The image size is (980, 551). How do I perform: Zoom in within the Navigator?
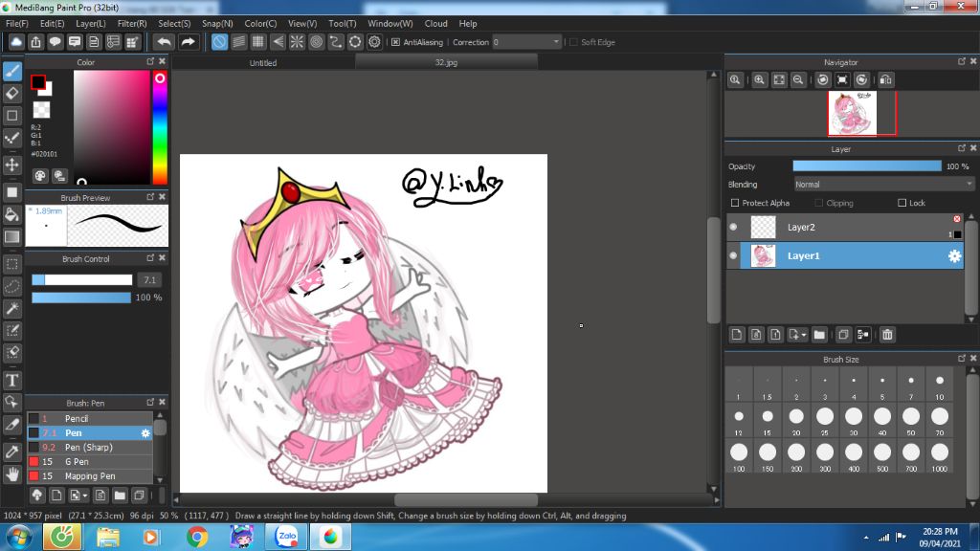[x=759, y=79]
